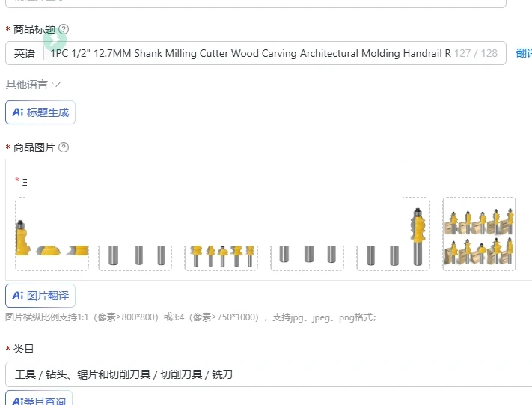Click the 翻译 link beside the title

[524, 53]
